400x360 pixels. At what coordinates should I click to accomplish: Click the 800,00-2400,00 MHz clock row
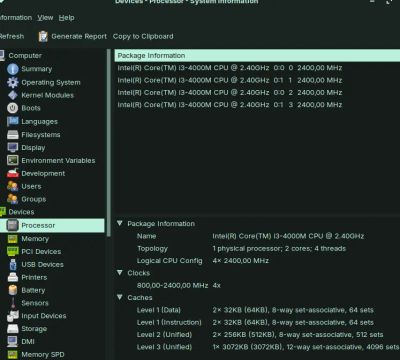[x=257, y=285]
